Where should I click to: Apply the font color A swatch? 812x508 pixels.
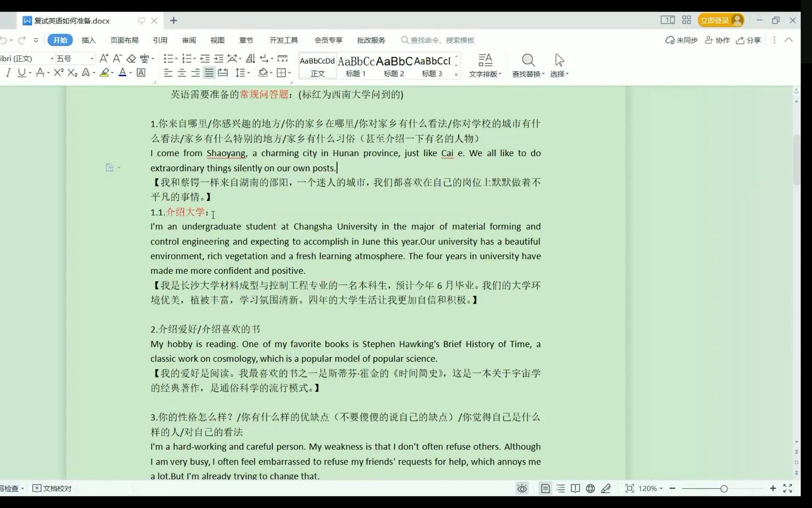pos(123,72)
